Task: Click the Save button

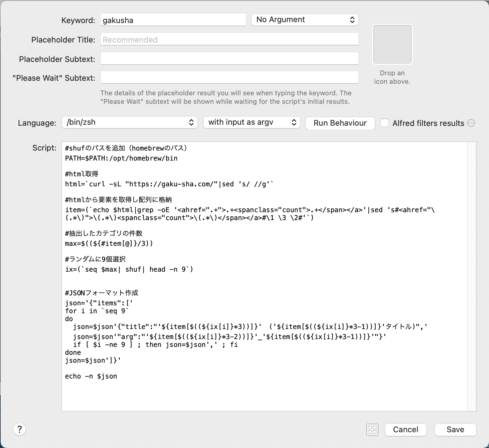Action: point(455,429)
